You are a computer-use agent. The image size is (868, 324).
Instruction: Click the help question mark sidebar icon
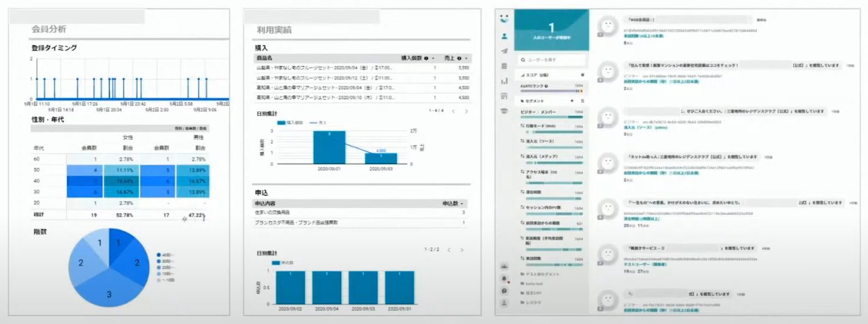click(504, 291)
